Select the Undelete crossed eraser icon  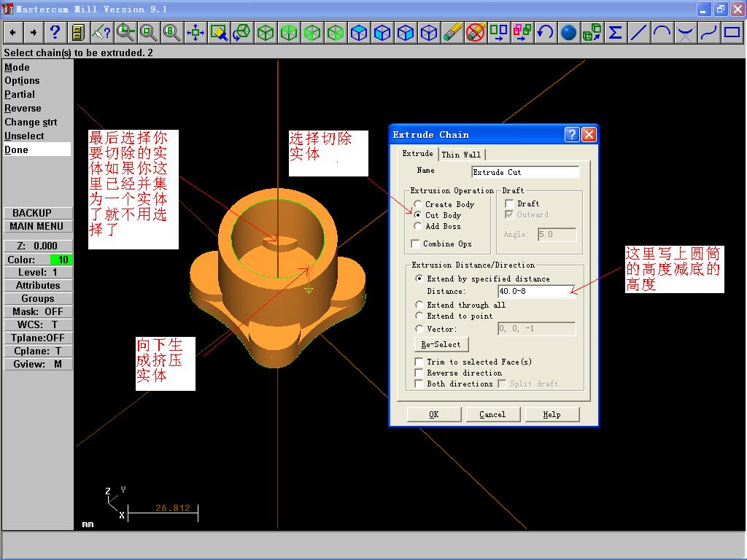pos(476,33)
